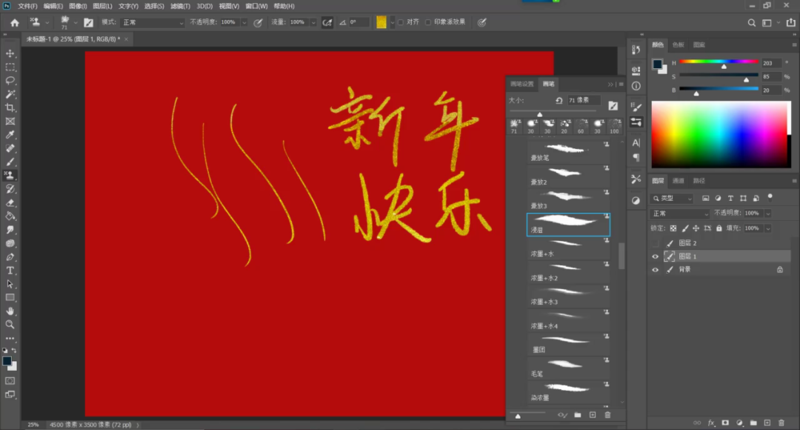Show 图层 2 with its visibility box
This screenshot has height=430, width=800.
coord(656,243)
